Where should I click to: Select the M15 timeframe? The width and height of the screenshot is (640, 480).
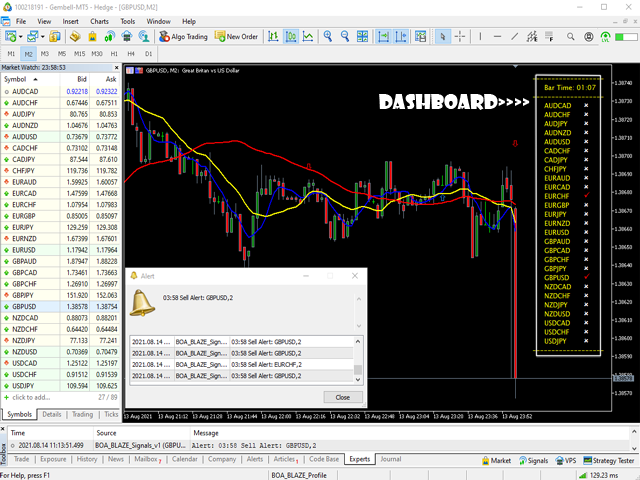tap(79, 54)
